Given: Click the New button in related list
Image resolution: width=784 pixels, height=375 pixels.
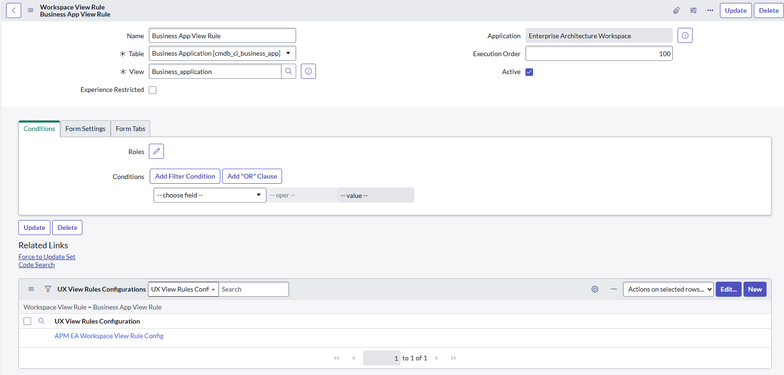Looking at the screenshot, I should 755,289.
